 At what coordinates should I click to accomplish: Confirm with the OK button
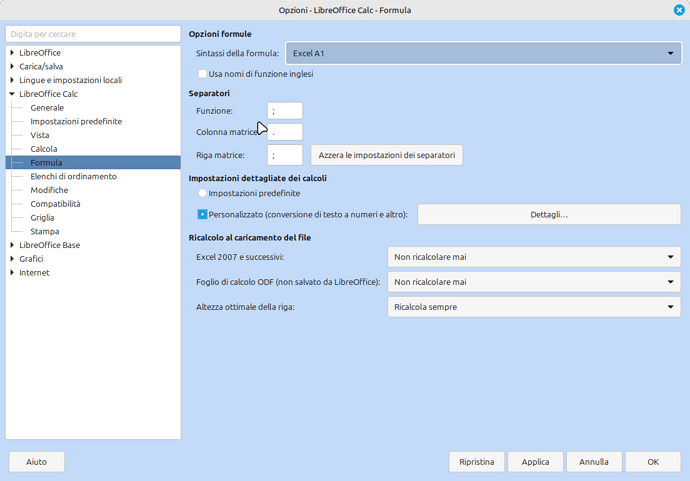(653, 462)
